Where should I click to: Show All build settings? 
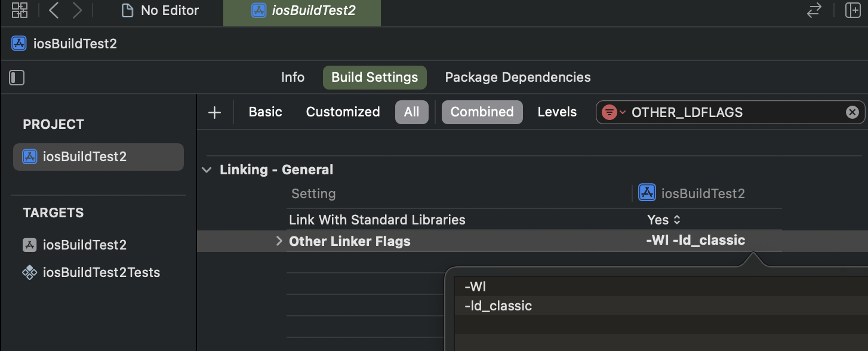(412, 112)
